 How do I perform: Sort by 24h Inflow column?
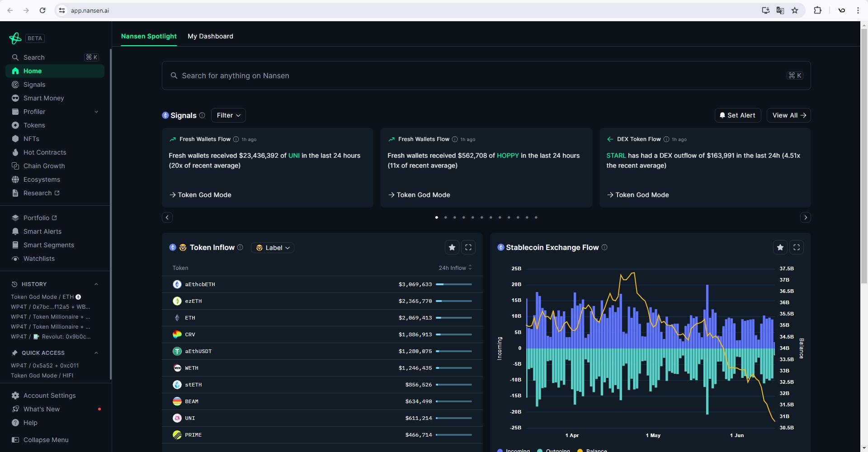coord(455,268)
